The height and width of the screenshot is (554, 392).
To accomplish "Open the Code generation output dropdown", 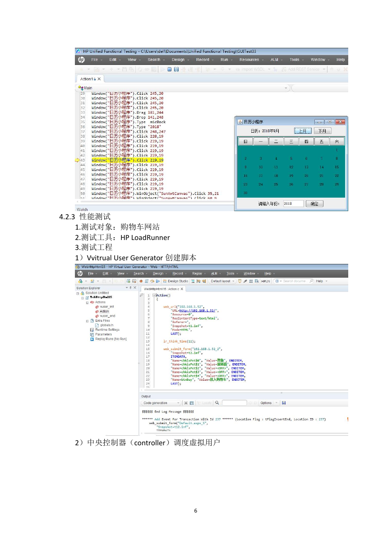I will (x=161, y=403).
